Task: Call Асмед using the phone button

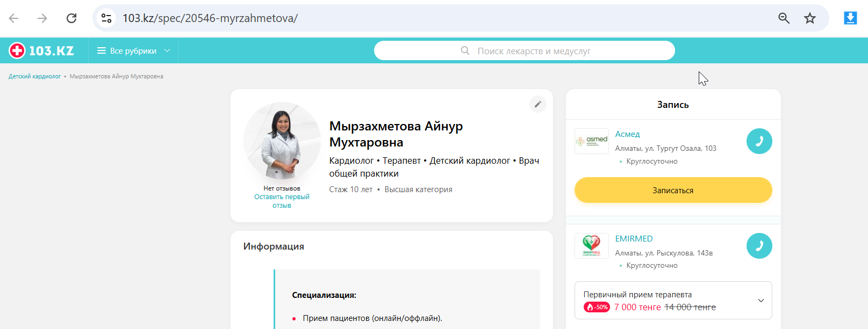Action: (759, 141)
